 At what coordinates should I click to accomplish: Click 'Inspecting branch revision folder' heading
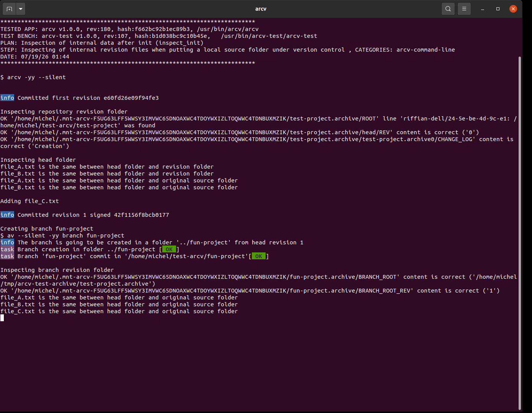pos(57,270)
